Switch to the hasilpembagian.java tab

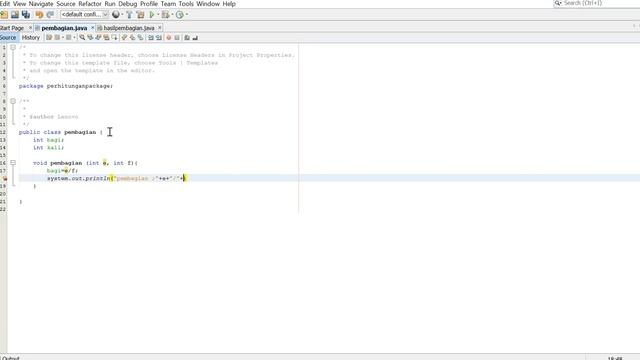[x=129, y=28]
